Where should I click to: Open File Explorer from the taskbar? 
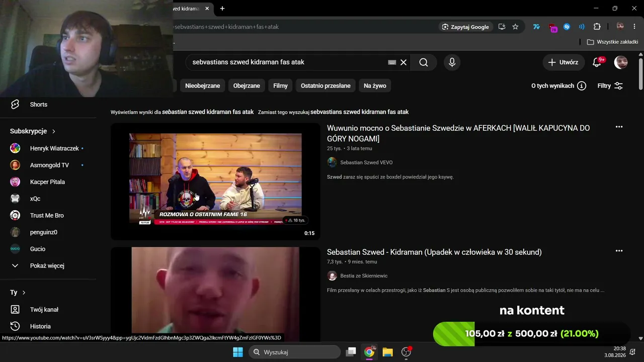coord(387,352)
